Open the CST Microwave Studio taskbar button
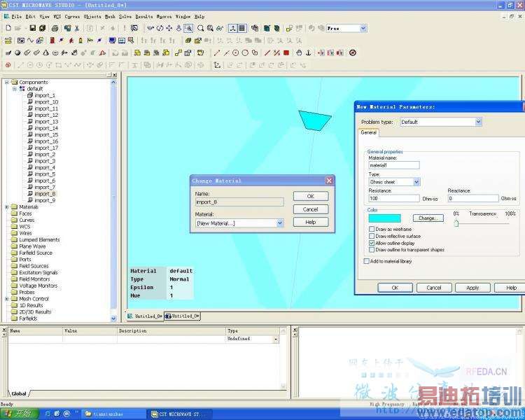525x420 pixels. 178,414
